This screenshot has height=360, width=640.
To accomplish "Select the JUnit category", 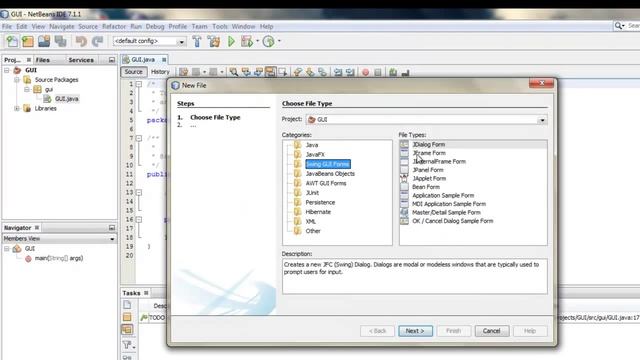I will 312,193.
